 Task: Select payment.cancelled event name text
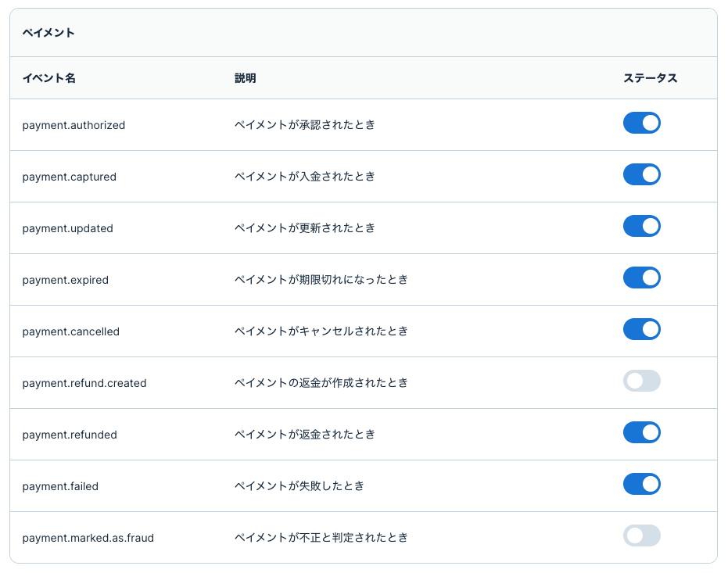[x=71, y=331]
